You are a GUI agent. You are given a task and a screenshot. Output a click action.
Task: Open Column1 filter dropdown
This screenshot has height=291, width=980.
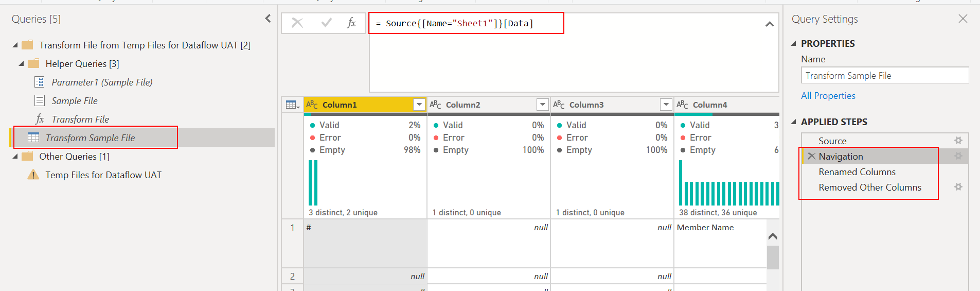click(419, 105)
